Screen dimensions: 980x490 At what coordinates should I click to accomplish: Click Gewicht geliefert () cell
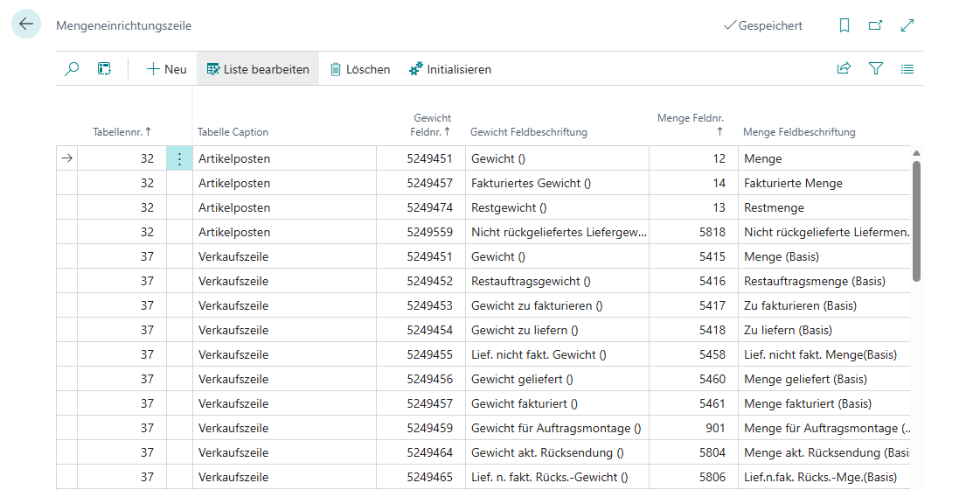click(x=558, y=379)
